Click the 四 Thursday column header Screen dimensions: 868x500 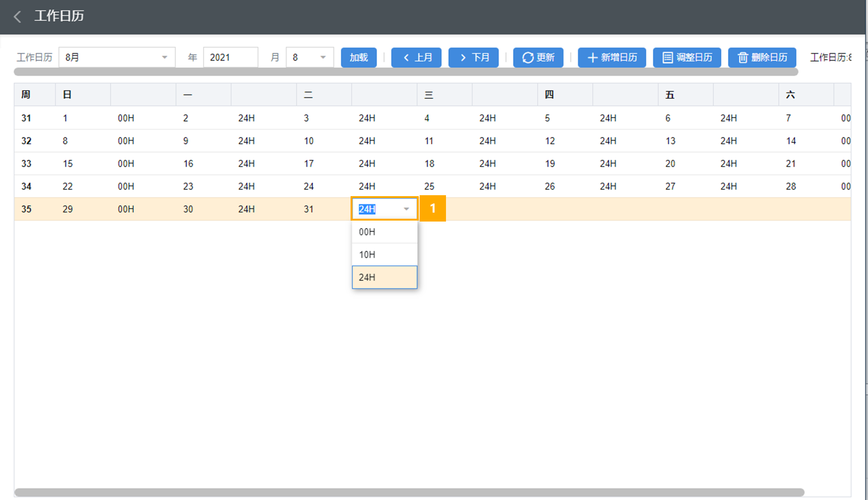coord(549,95)
